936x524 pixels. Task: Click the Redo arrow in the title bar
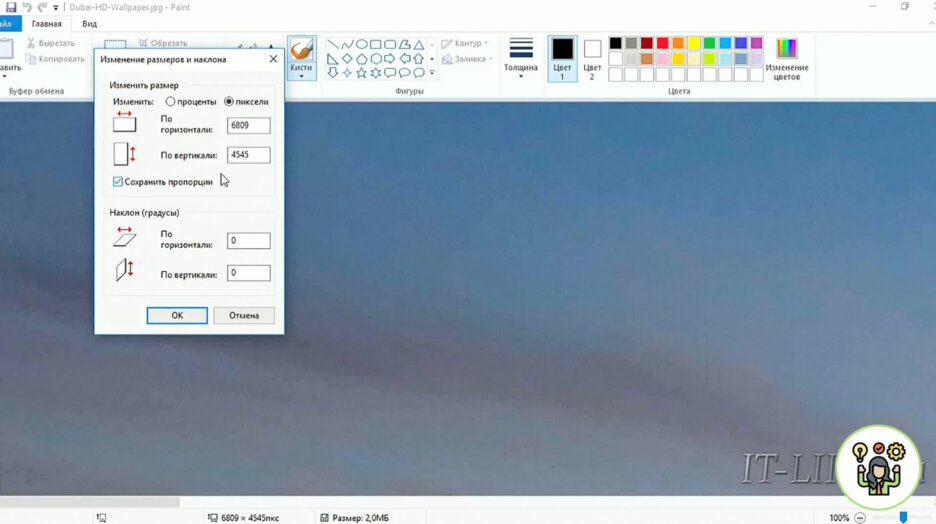coord(42,7)
